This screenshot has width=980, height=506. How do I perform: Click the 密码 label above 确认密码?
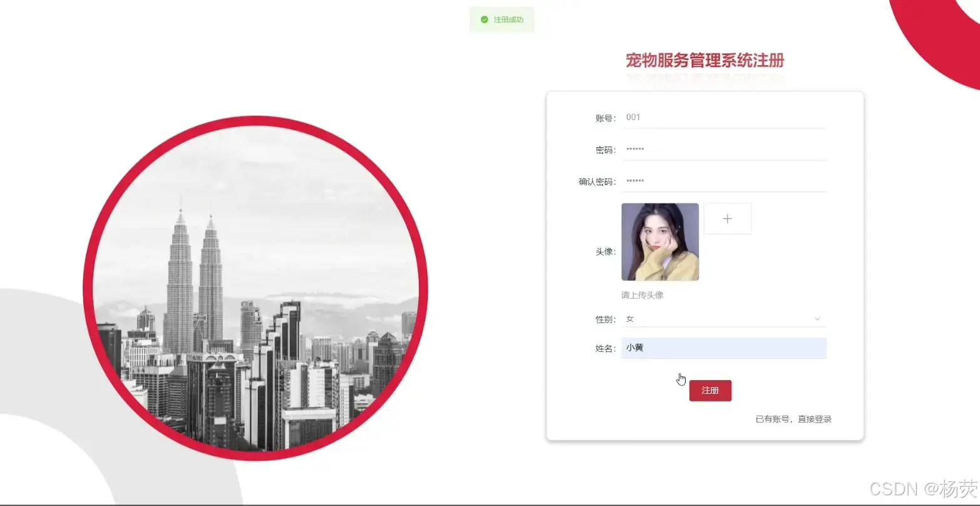[x=606, y=150]
